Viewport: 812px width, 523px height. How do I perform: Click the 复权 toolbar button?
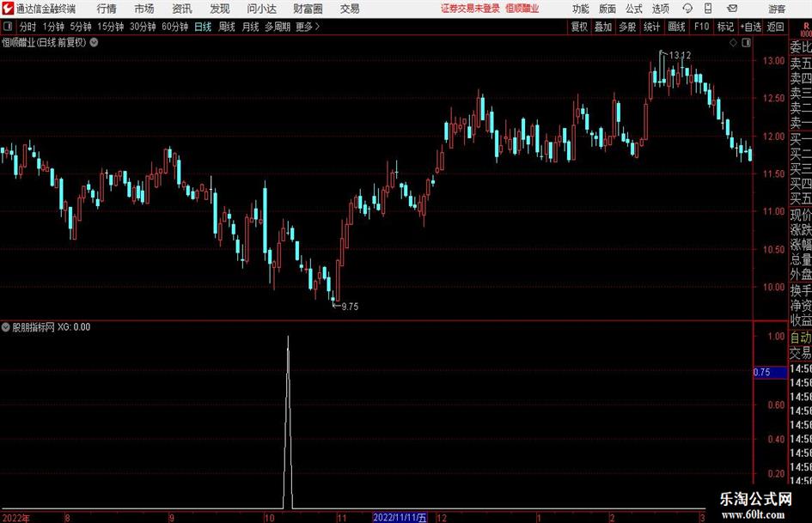579,27
